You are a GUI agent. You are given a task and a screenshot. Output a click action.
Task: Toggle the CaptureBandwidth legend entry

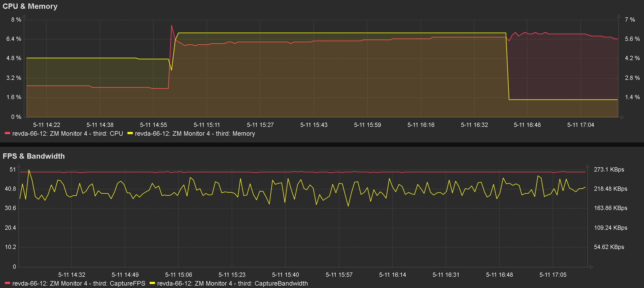229,283
